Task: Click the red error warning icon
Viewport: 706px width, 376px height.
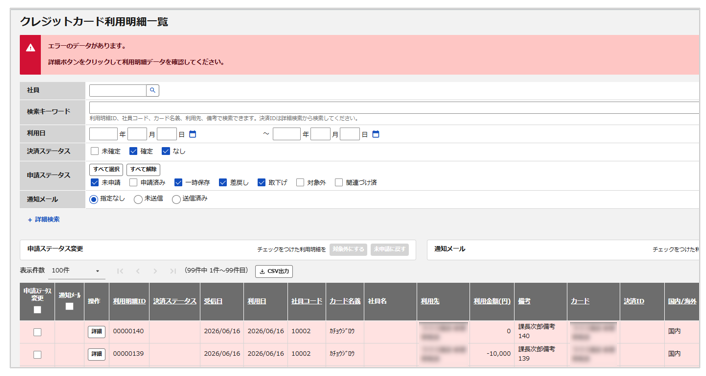Action: 30,48
